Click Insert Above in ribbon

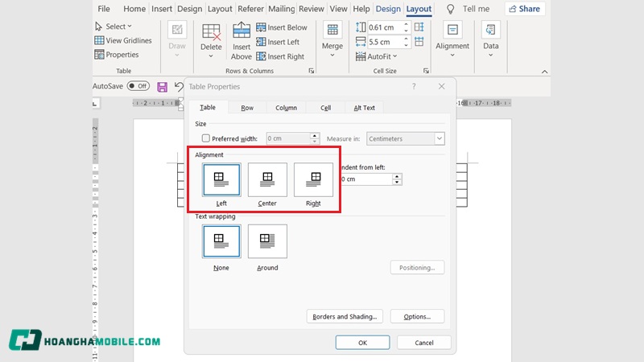(x=242, y=40)
